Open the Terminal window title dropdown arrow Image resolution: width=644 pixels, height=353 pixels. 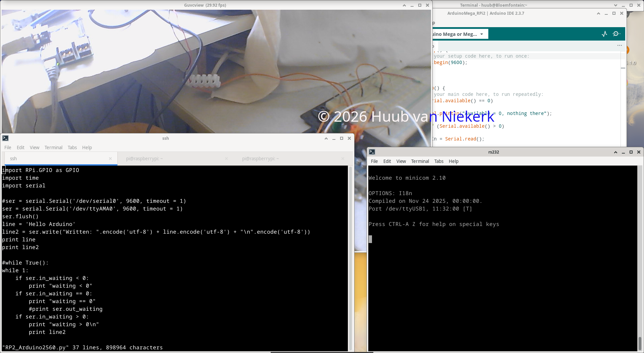[x=615, y=5]
